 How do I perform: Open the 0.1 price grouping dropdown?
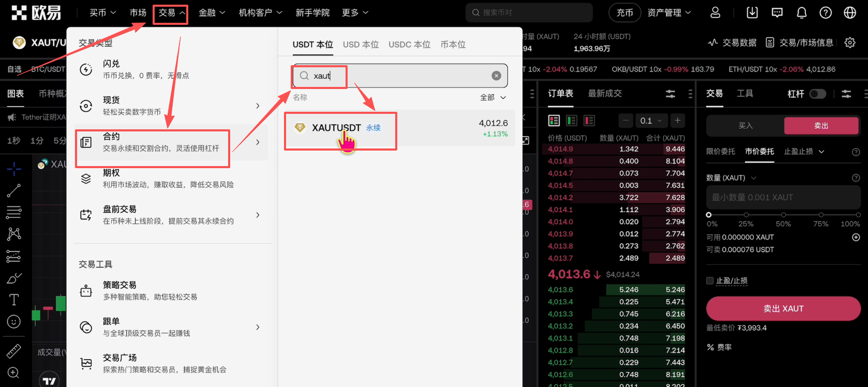(x=651, y=121)
